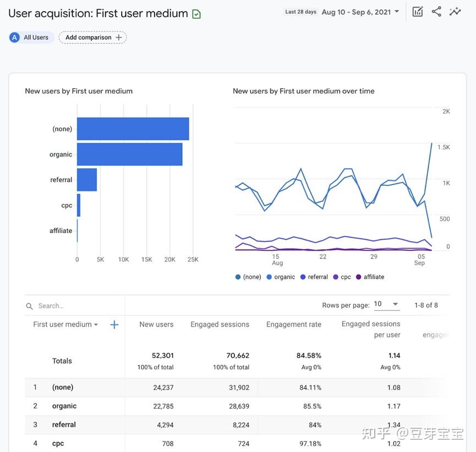Screen dimensions: 476x452
Task: Share this report using the share icon
Action: (436, 10)
